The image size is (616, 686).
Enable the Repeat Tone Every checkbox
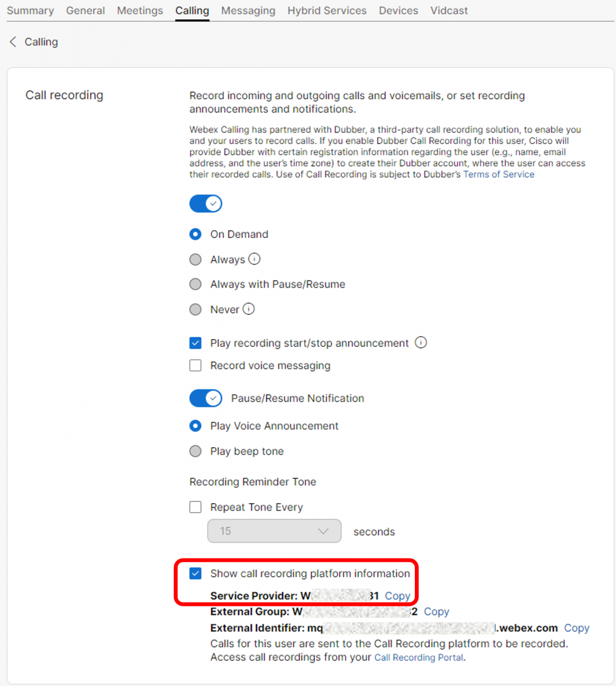(x=195, y=508)
